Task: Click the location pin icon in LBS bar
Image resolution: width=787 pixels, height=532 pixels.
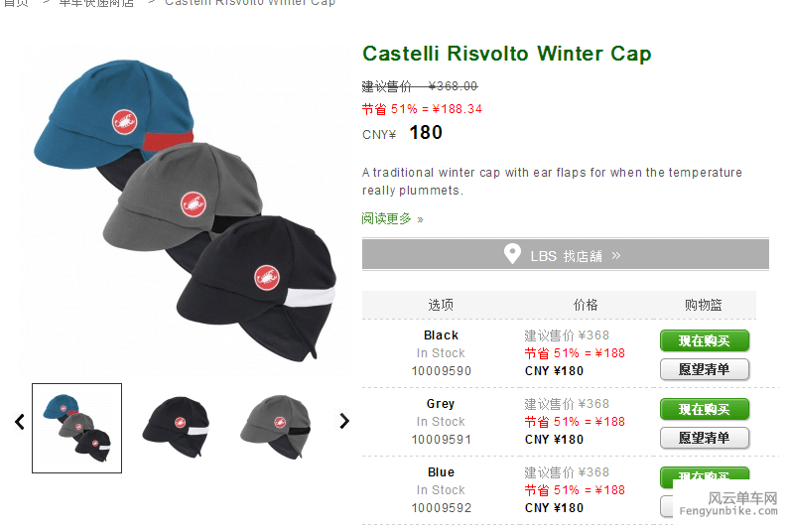Action: [x=512, y=254]
